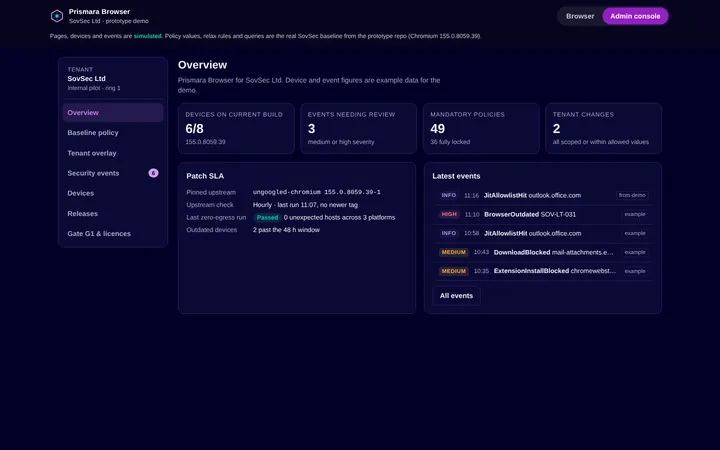Open the Events needing review card

(359, 128)
